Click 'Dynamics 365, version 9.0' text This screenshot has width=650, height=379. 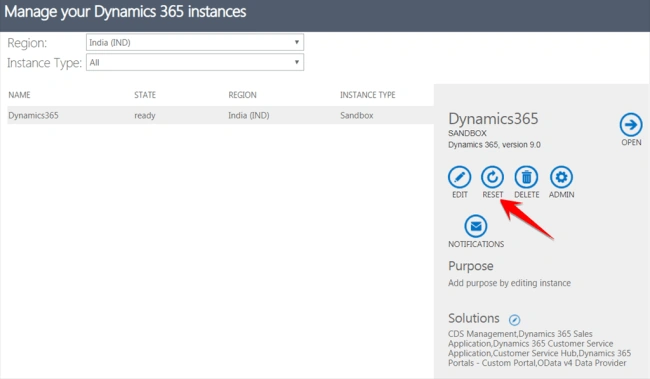click(494, 145)
